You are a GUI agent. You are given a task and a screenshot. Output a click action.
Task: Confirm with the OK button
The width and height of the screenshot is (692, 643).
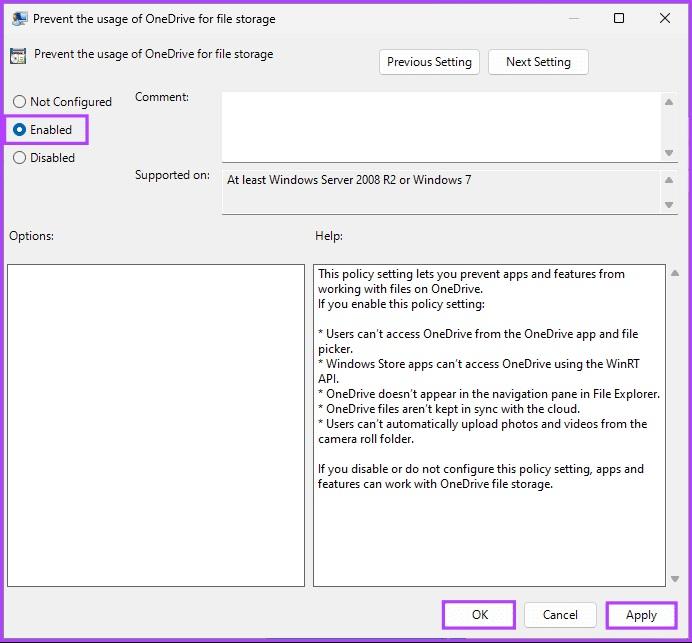point(479,615)
